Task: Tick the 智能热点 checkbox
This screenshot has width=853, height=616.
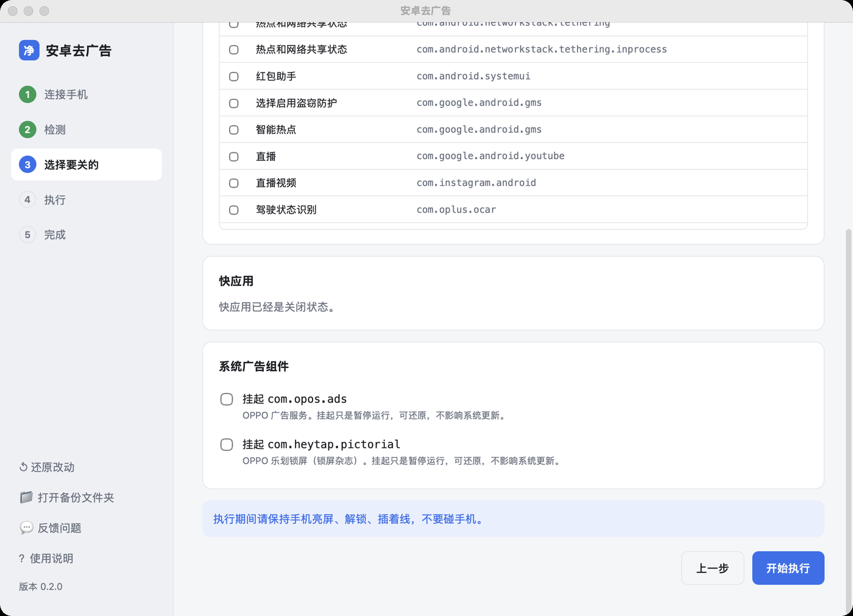Action: tap(234, 130)
